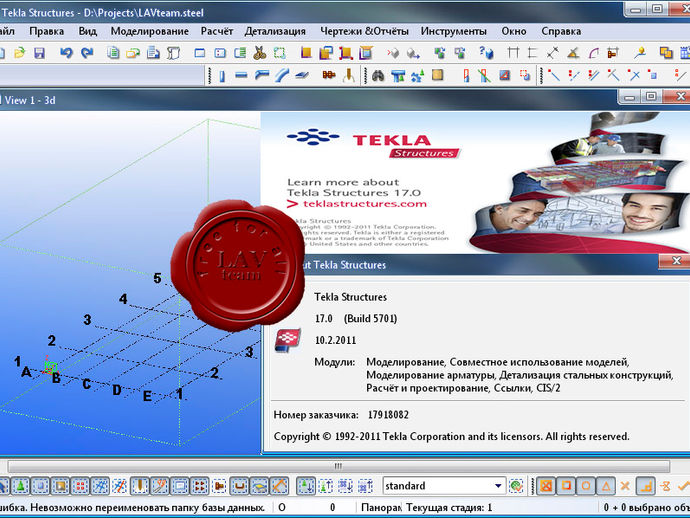The height and width of the screenshot is (518, 690).
Task: Open the Инструменты menu
Action: 453,31
